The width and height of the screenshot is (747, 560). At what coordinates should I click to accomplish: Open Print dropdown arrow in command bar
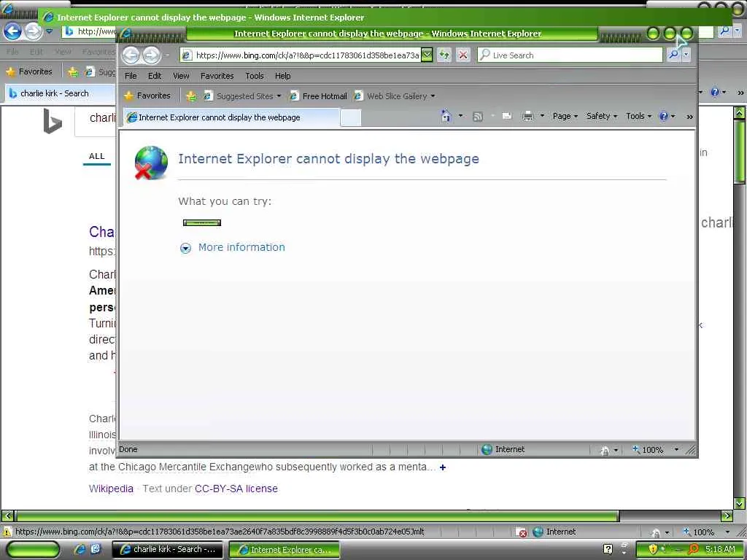(x=542, y=116)
